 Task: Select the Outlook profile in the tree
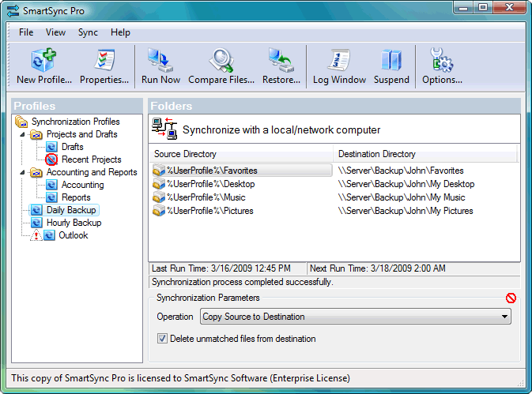73,235
